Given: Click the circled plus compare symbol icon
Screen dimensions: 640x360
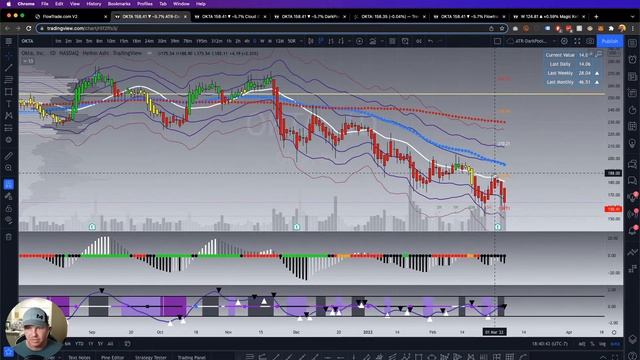Looking at the screenshot, I should (x=359, y=41).
